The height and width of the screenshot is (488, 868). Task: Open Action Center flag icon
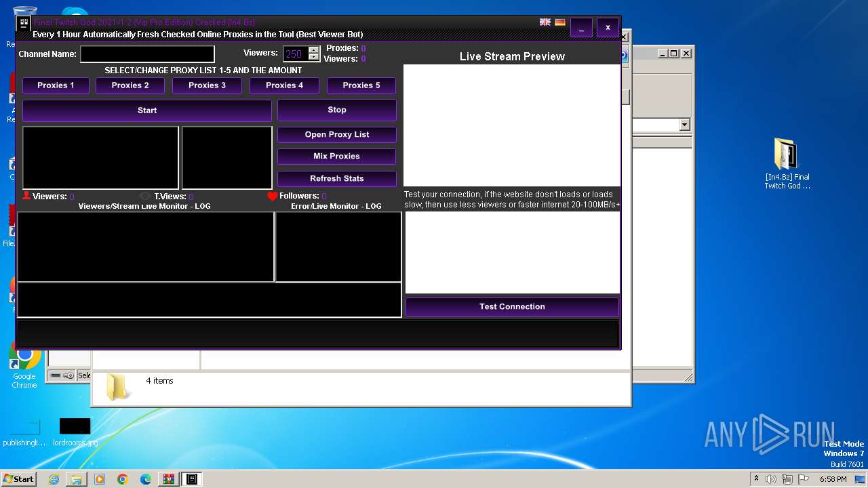pyautogui.click(x=804, y=479)
